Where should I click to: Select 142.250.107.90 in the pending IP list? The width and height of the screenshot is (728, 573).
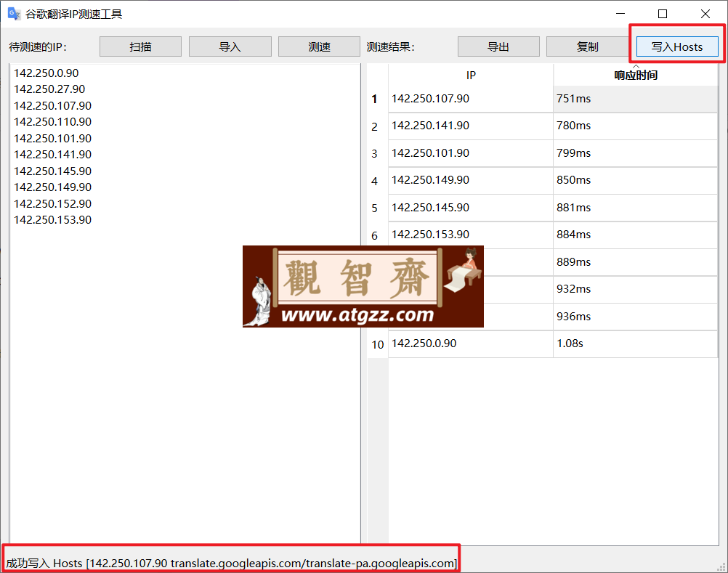[52, 106]
